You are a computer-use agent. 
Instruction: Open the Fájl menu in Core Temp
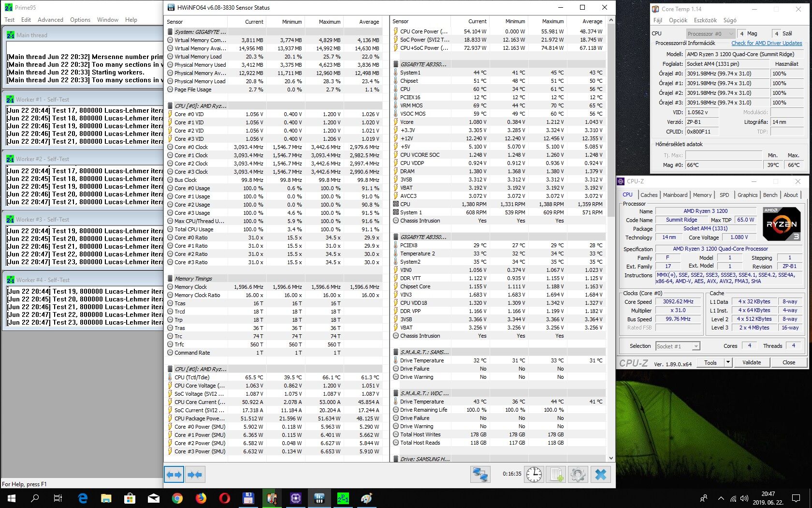[657, 20]
